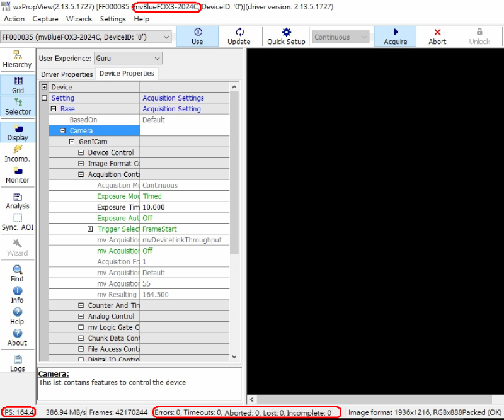The image size is (504, 420).
Task: Open Quick Setup from the toolbar
Action: (286, 37)
